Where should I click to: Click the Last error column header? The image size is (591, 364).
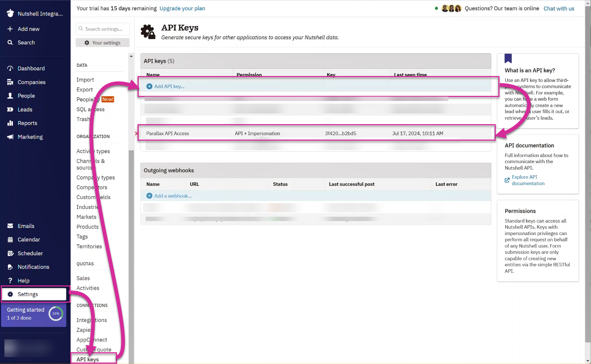446,184
